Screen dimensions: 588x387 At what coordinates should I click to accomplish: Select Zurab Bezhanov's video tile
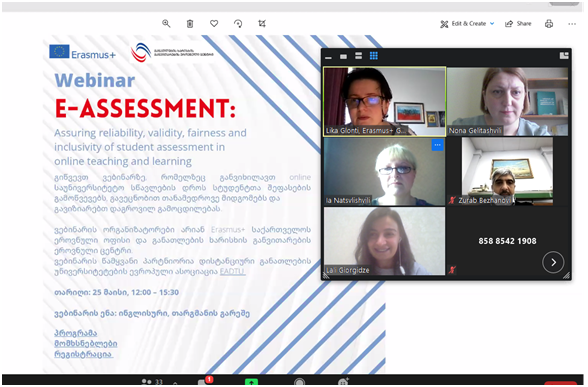pyautogui.click(x=507, y=171)
